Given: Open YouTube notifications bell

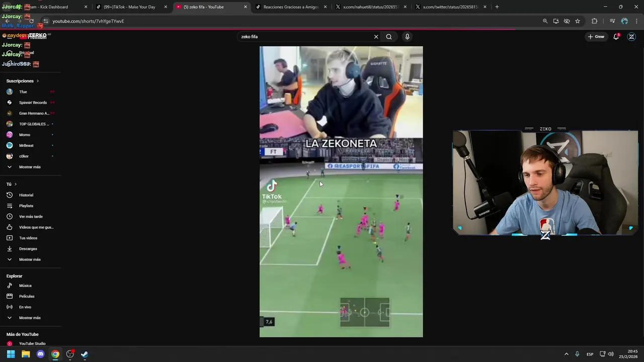Looking at the screenshot, I should 616,37.
